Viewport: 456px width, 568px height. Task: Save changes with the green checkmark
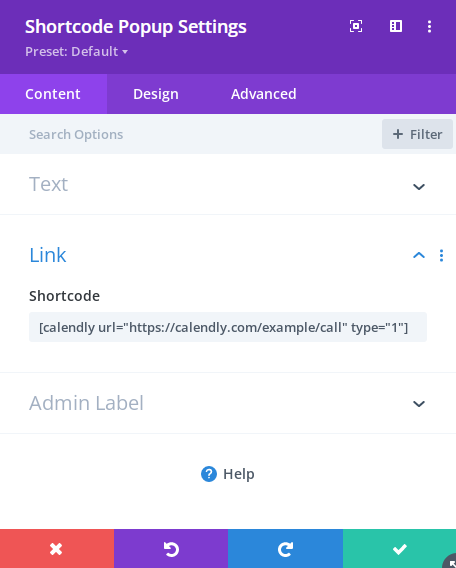coord(399,548)
